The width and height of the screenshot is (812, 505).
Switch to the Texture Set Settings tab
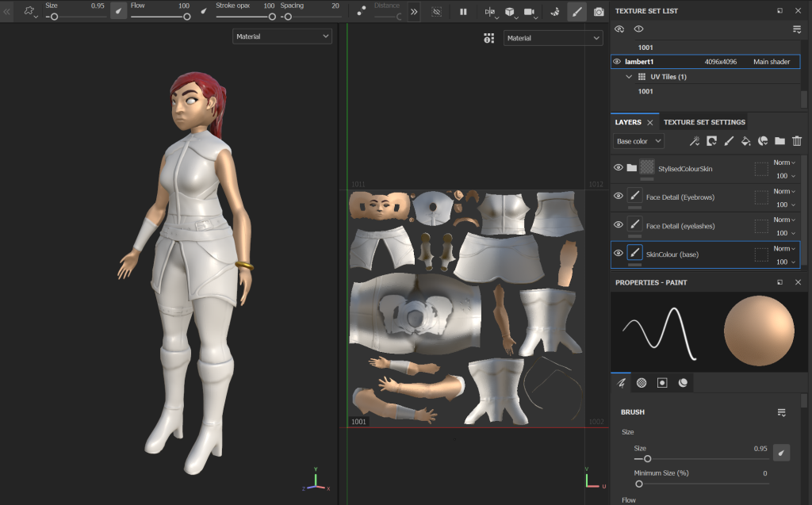[704, 122]
